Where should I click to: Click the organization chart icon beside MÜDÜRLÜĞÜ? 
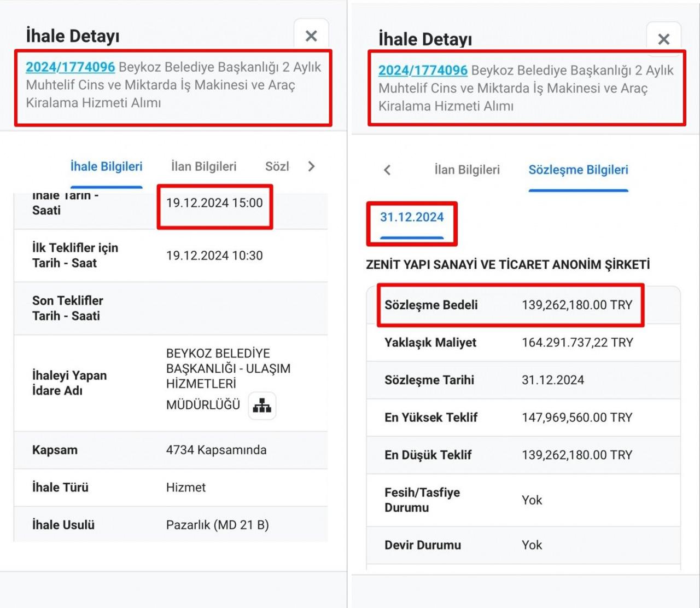click(x=262, y=406)
